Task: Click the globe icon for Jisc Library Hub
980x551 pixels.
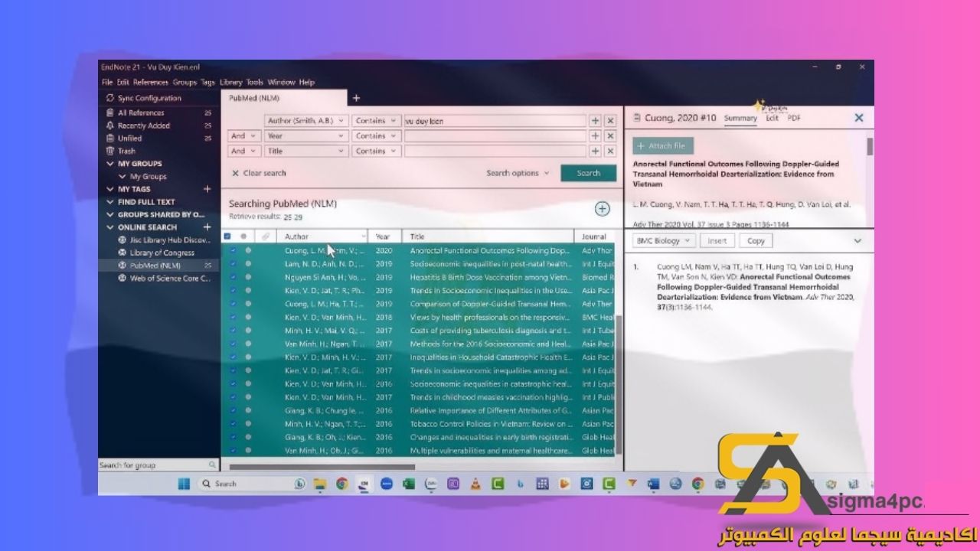Action: point(122,240)
